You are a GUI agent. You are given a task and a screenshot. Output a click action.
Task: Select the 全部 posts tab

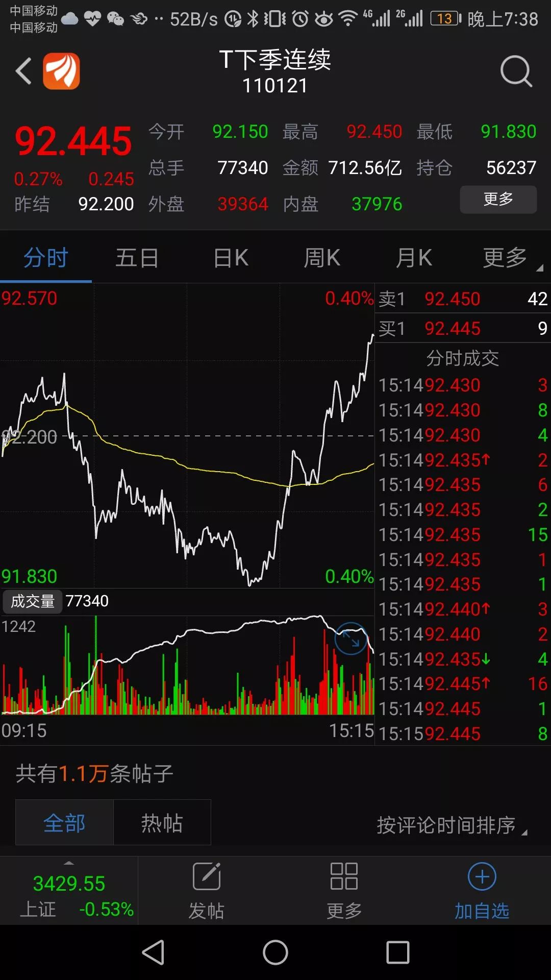point(64,823)
